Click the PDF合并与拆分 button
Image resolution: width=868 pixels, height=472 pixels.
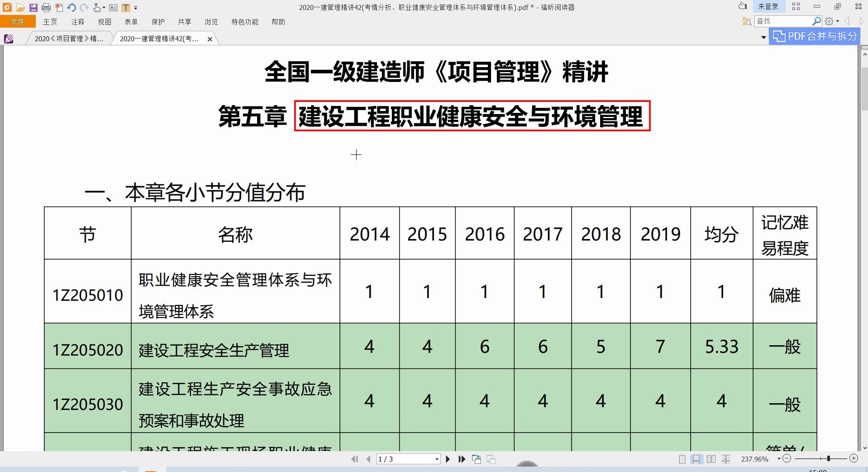coord(814,36)
